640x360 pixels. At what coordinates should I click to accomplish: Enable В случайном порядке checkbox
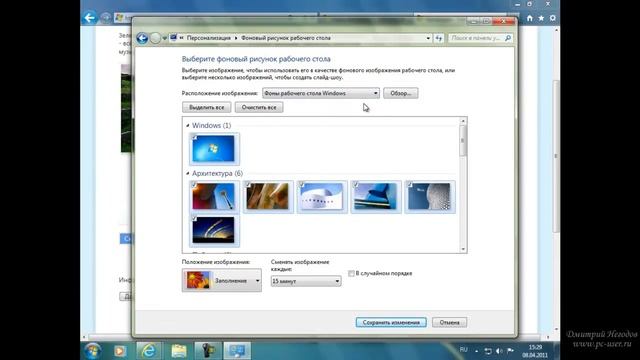click(x=351, y=273)
